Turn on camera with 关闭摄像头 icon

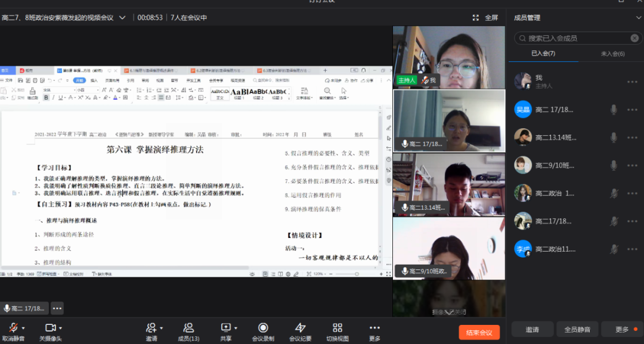coord(51,327)
